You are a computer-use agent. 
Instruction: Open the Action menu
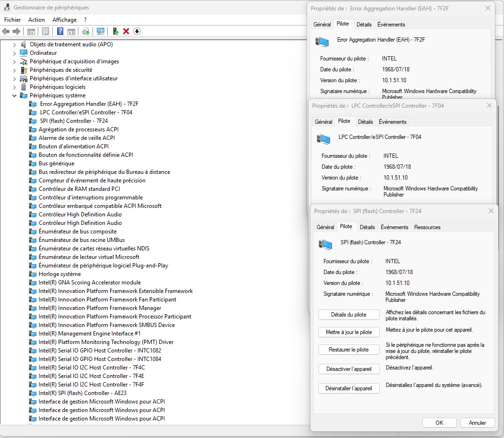coord(36,20)
